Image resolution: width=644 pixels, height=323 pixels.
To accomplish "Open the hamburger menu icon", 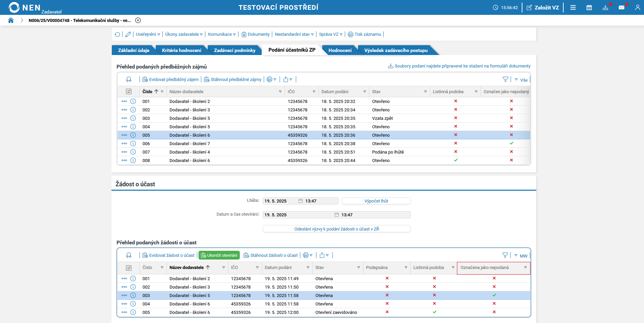I will click(x=573, y=7).
